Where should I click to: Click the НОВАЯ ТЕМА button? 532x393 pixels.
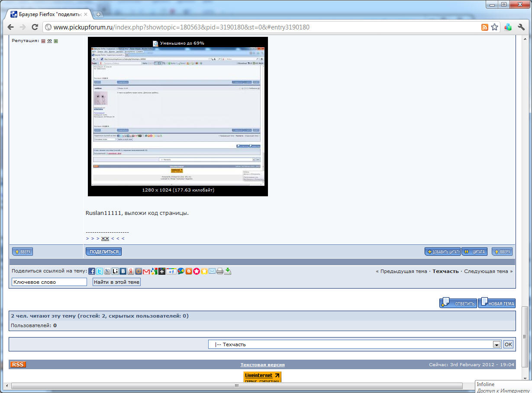[497, 303]
